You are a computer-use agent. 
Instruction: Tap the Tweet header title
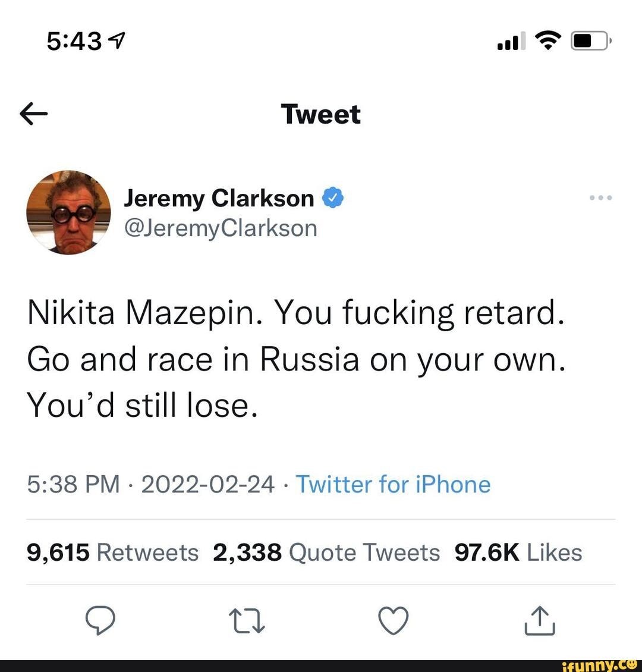(321, 114)
